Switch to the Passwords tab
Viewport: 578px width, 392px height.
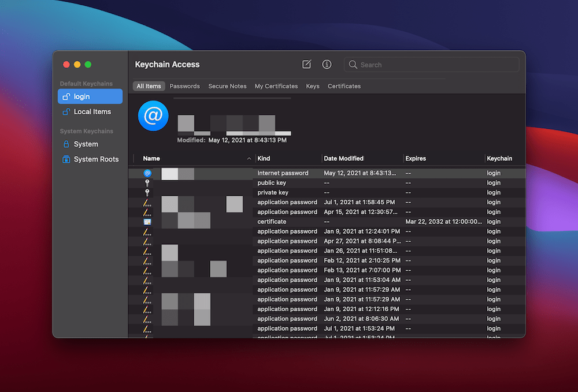coord(184,85)
